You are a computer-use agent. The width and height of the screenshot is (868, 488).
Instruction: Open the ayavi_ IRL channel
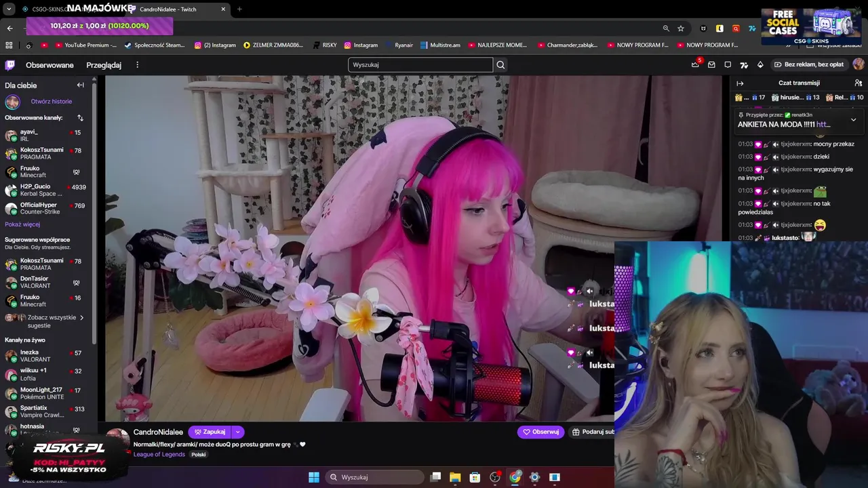coord(44,136)
